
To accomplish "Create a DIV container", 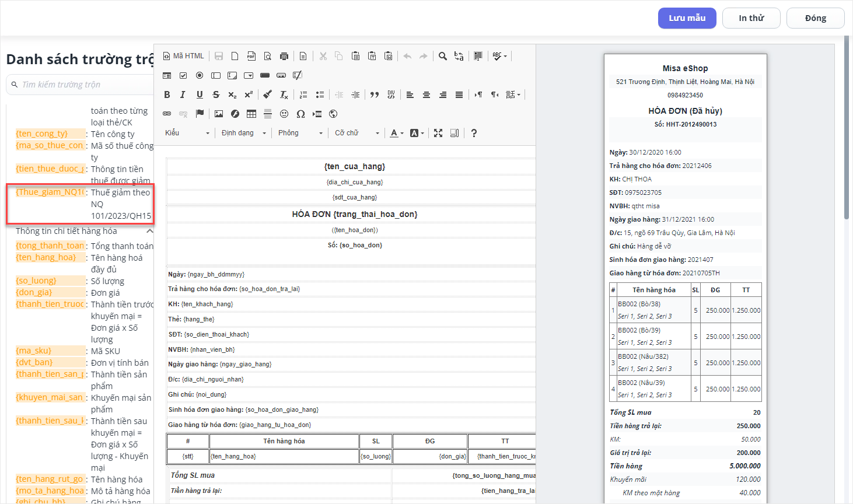I will pyautogui.click(x=391, y=94).
